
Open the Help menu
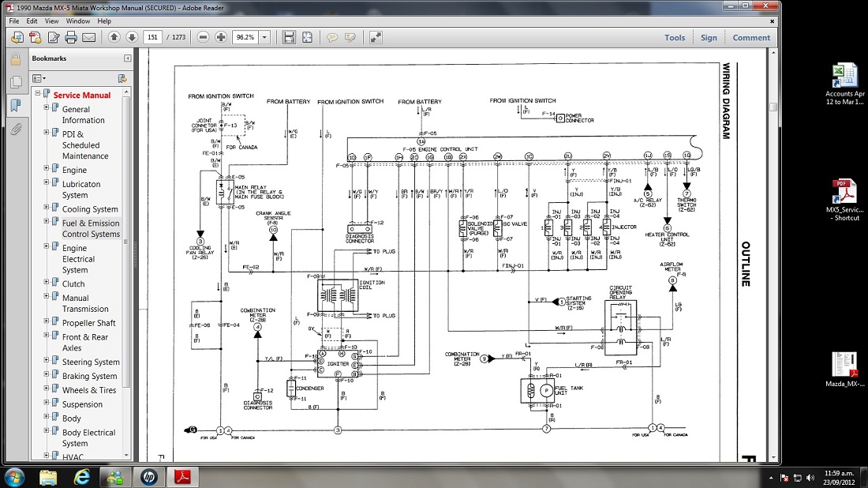coord(104,21)
